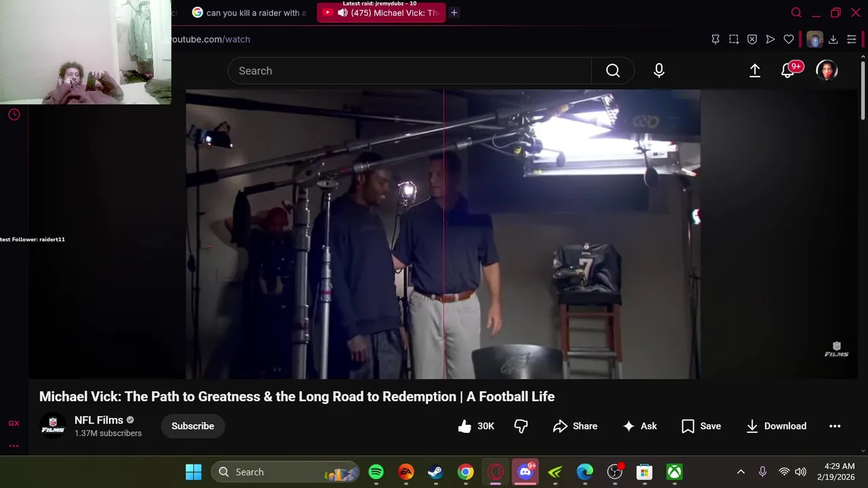Open NFL Films channel avatar
This screenshot has height=488, width=868.
click(x=53, y=426)
